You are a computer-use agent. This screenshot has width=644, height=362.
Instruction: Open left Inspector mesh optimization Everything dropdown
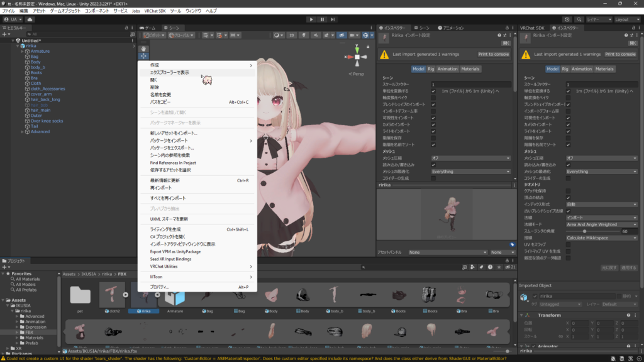tap(470, 172)
